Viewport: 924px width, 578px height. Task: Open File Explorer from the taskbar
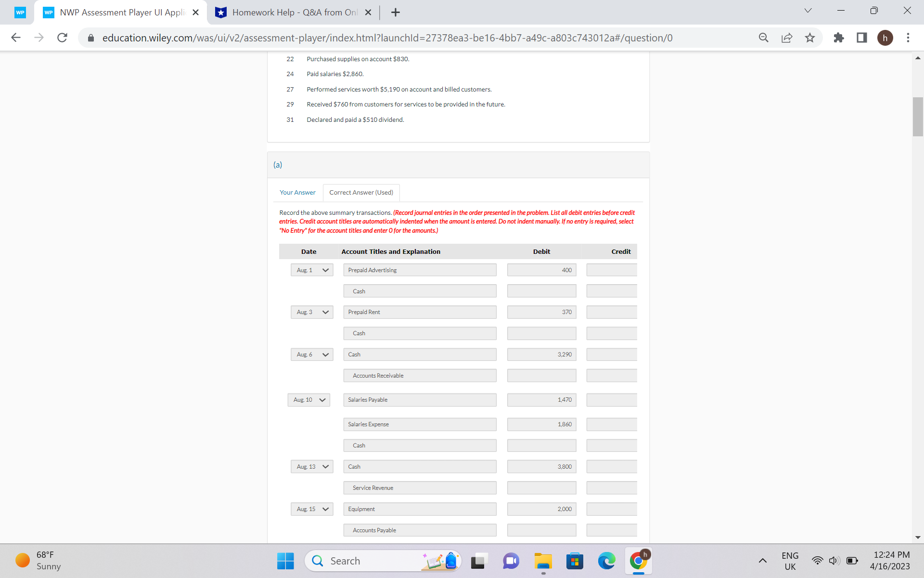coord(543,561)
